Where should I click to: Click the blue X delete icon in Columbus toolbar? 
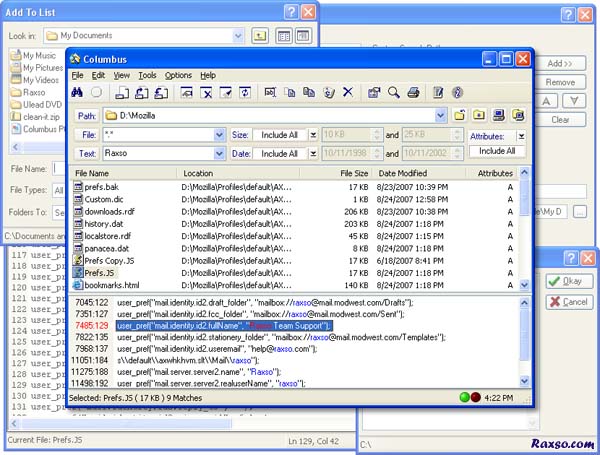(348, 92)
